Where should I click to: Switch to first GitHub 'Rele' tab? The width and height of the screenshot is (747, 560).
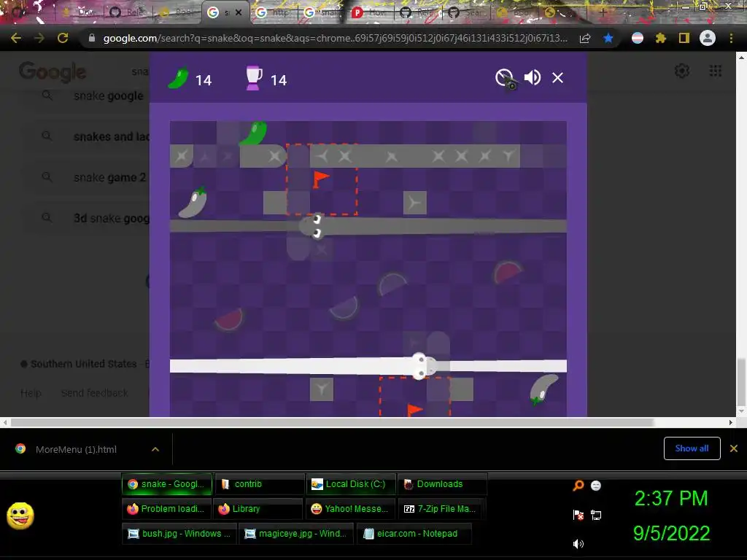click(x=418, y=12)
